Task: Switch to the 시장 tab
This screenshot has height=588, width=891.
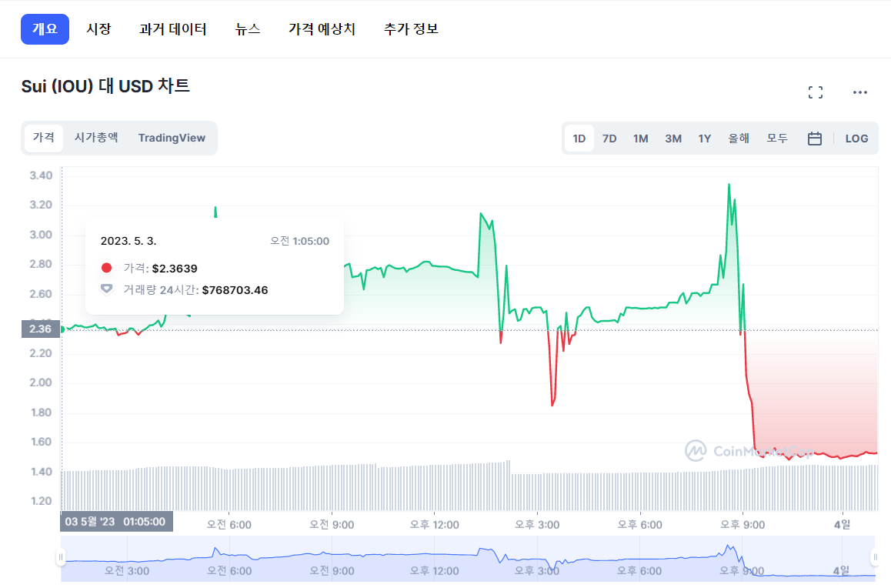Action: coord(98,28)
